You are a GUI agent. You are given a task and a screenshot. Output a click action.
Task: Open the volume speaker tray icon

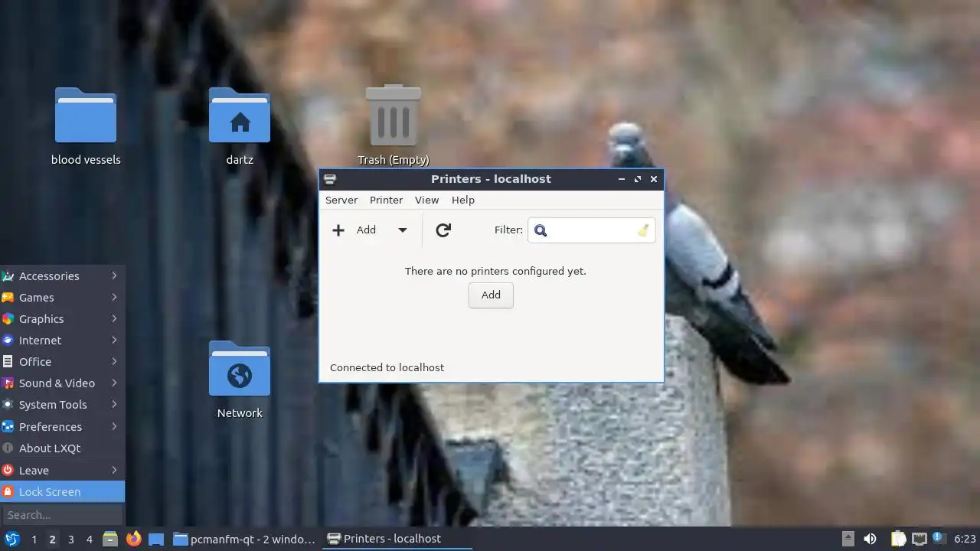(x=870, y=539)
